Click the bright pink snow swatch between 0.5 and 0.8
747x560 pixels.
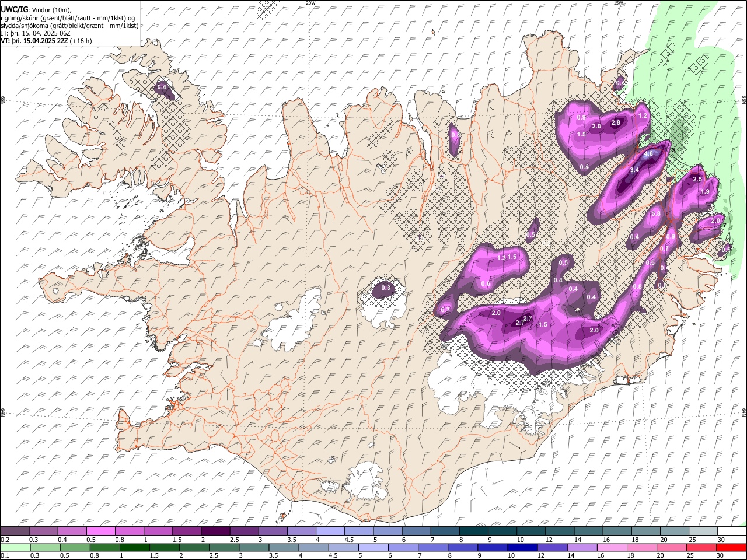[x=101, y=531]
